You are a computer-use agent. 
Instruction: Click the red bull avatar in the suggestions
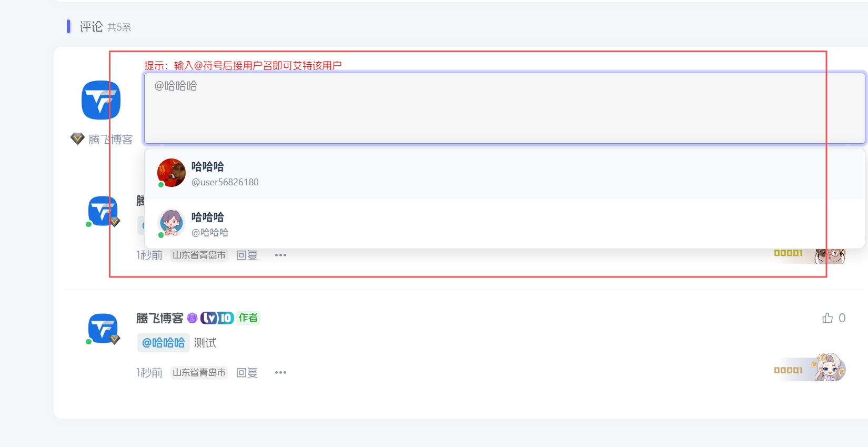coord(171,173)
